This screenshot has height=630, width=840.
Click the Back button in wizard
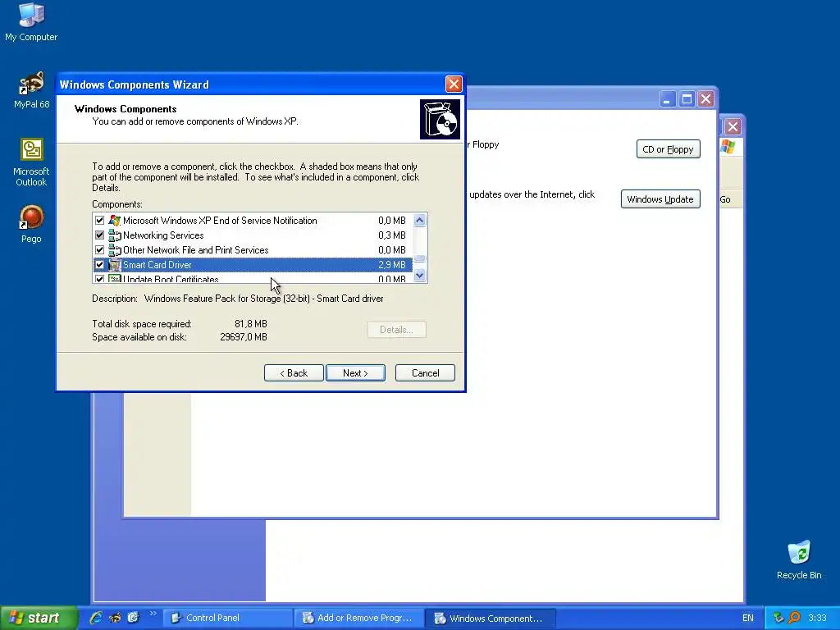[294, 373]
